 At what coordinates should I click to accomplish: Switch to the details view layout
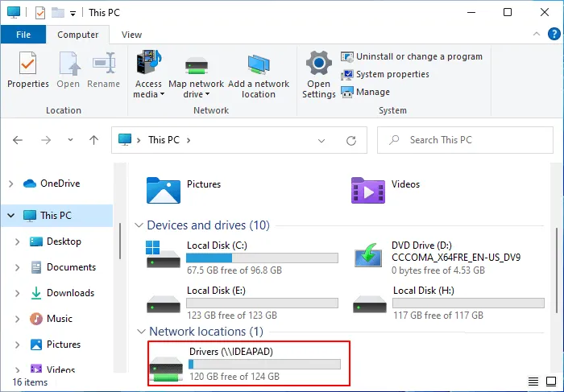(x=533, y=382)
